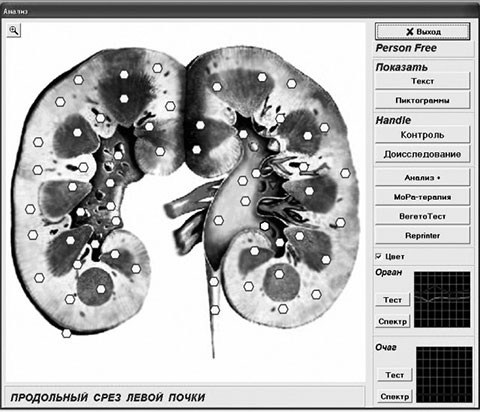Click the Контроль button
Viewport: 480px width, 412px height.
pyautogui.click(x=422, y=135)
